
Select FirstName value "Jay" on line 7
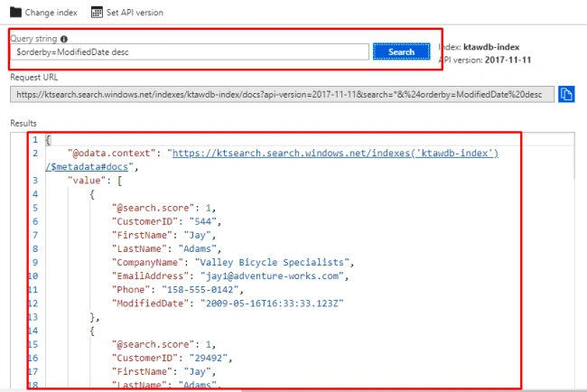pos(197,235)
